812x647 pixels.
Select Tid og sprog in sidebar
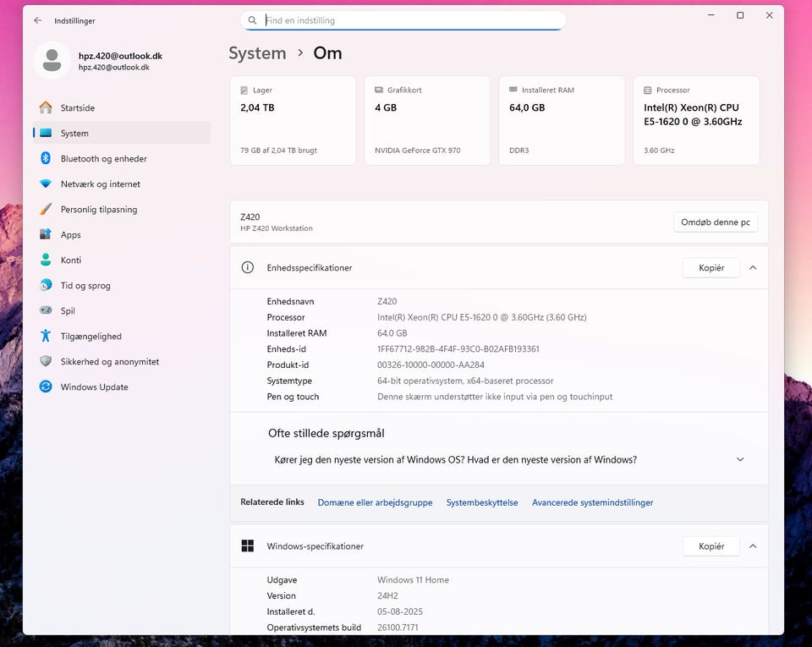85,285
